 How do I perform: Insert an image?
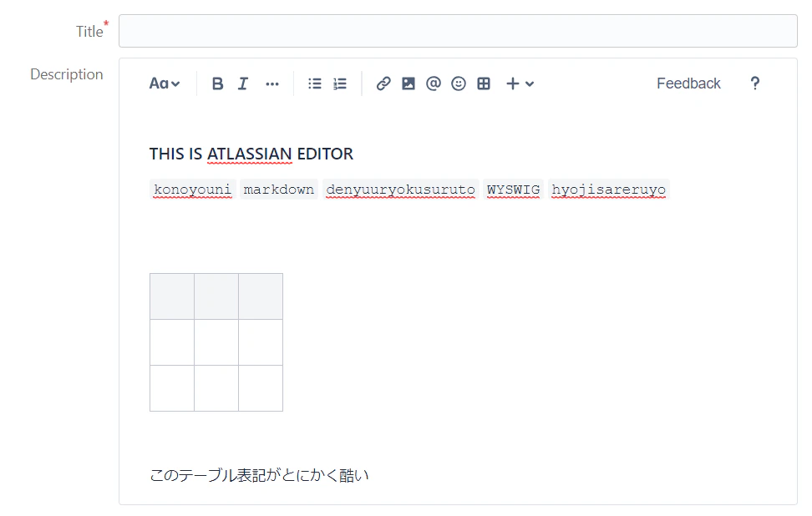tap(408, 83)
